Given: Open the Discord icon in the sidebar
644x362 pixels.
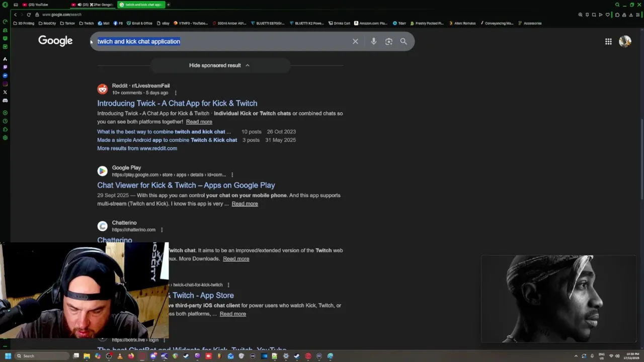Looking at the screenshot, I should pos(5,101).
